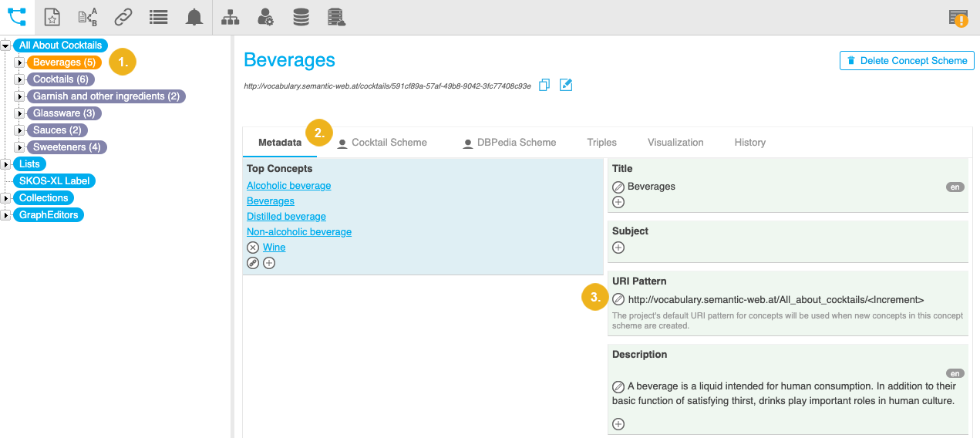Screen dimensions: 980x438
Task: Copy the Beverages URI with copy icon
Action: (544, 85)
